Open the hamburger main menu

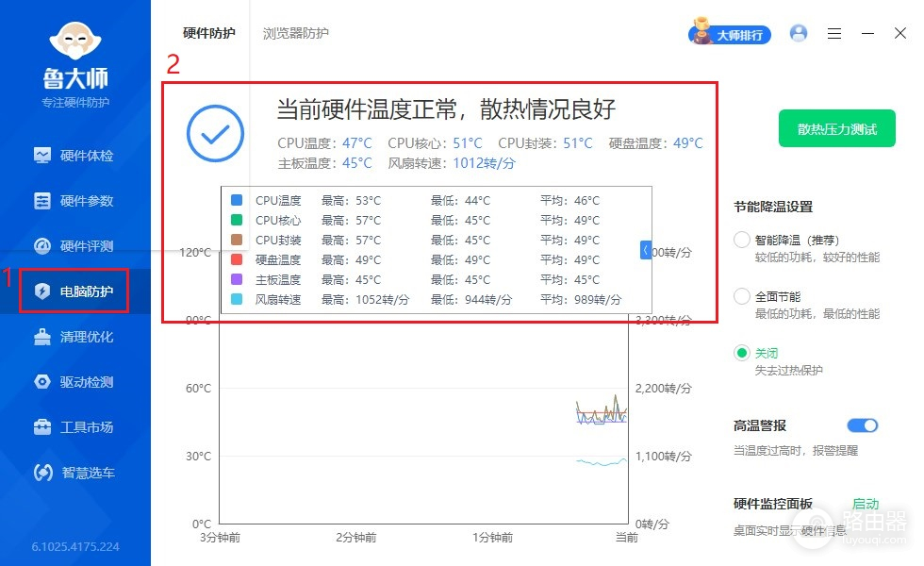[x=834, y=34]
